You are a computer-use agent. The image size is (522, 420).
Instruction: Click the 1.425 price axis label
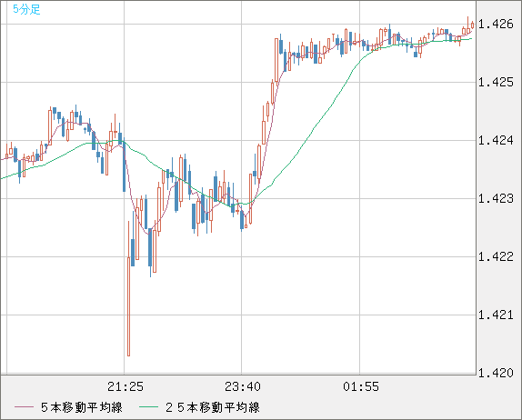(496, 82)
